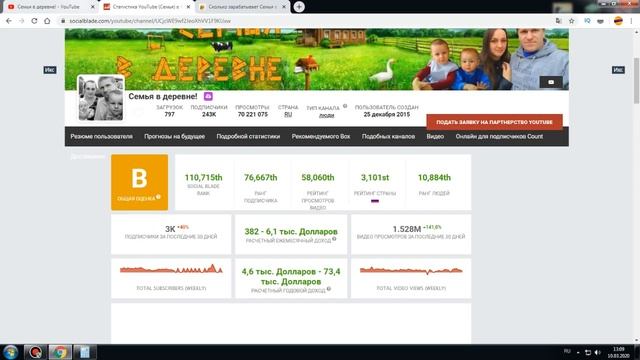The width and height of the screenshot is (640, 360).
Task: Go back with the browser back arrow
Action: tap(9, 21)
